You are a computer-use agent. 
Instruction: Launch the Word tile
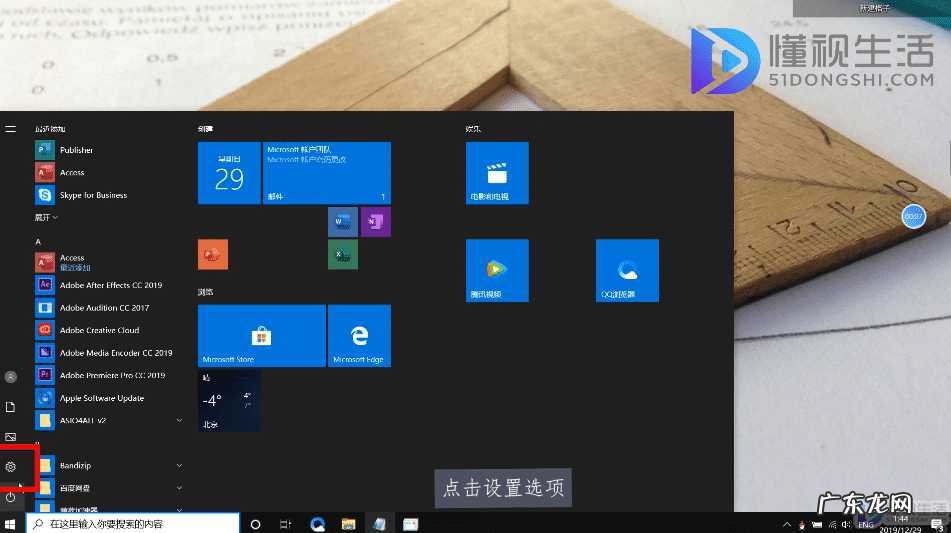(x=342, y=221)
